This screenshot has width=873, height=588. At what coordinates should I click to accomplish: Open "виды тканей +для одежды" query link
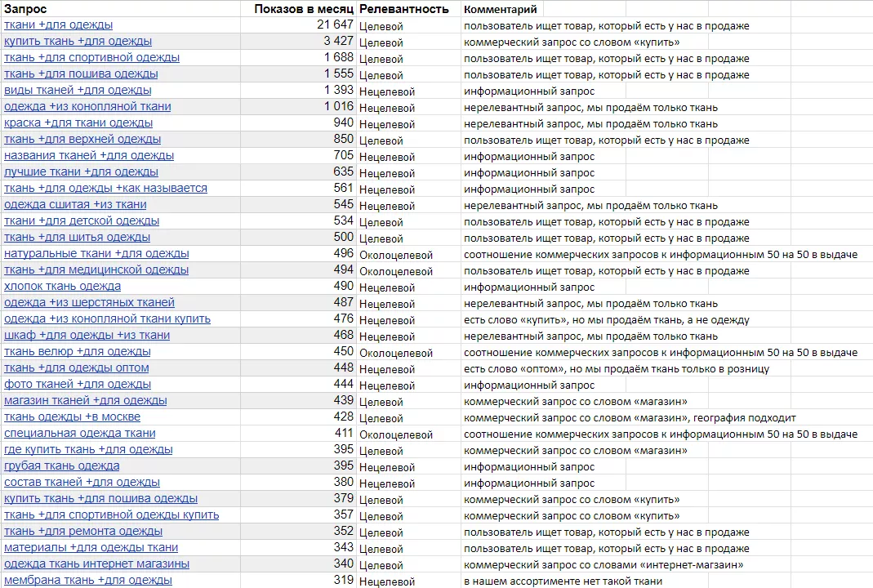[78, 91]
